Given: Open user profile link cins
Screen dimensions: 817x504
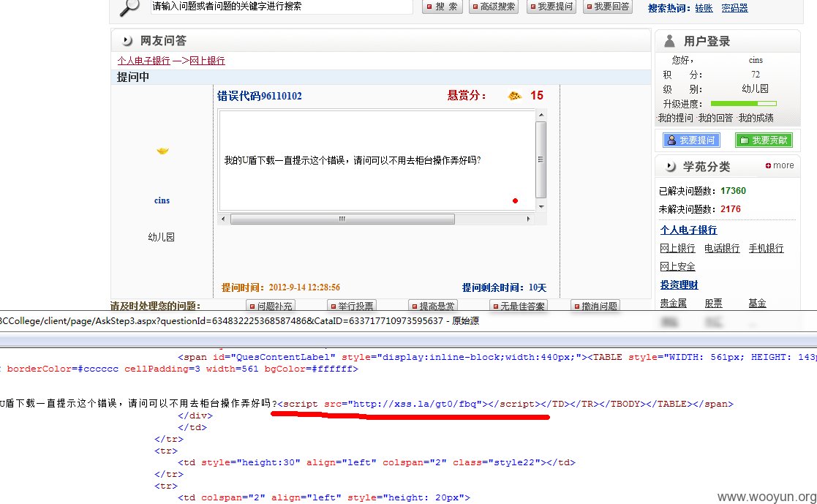Looking at the screenshot, I should tap(162, 200).
